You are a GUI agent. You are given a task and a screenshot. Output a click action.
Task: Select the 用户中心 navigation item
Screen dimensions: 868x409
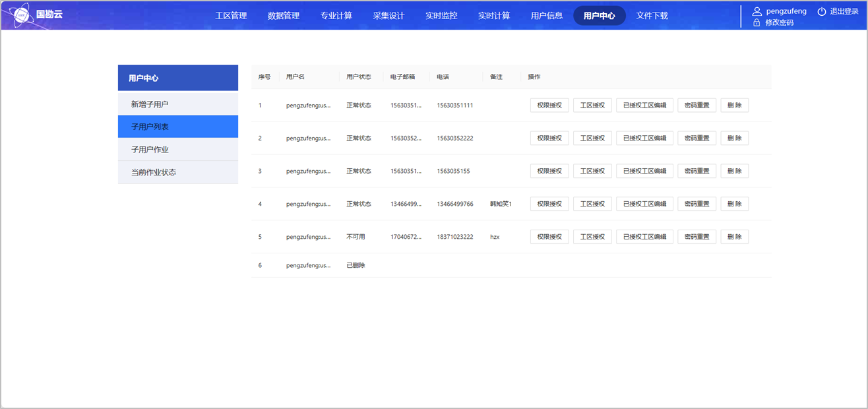(600, 15)
